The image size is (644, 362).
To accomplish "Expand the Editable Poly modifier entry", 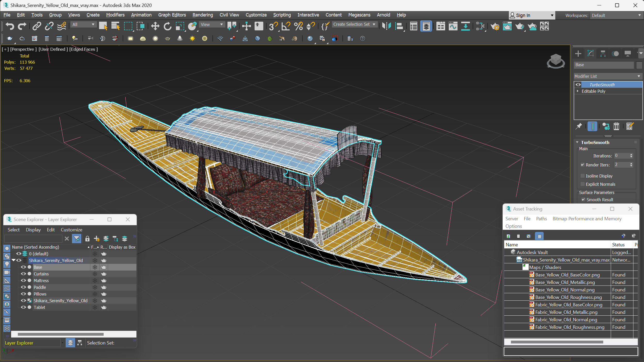I will (578, 91).
